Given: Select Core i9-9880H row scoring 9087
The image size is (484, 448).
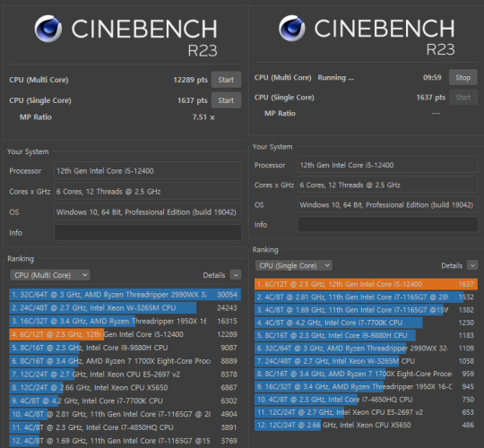Looking at the screenshot, I should (125, 348).
